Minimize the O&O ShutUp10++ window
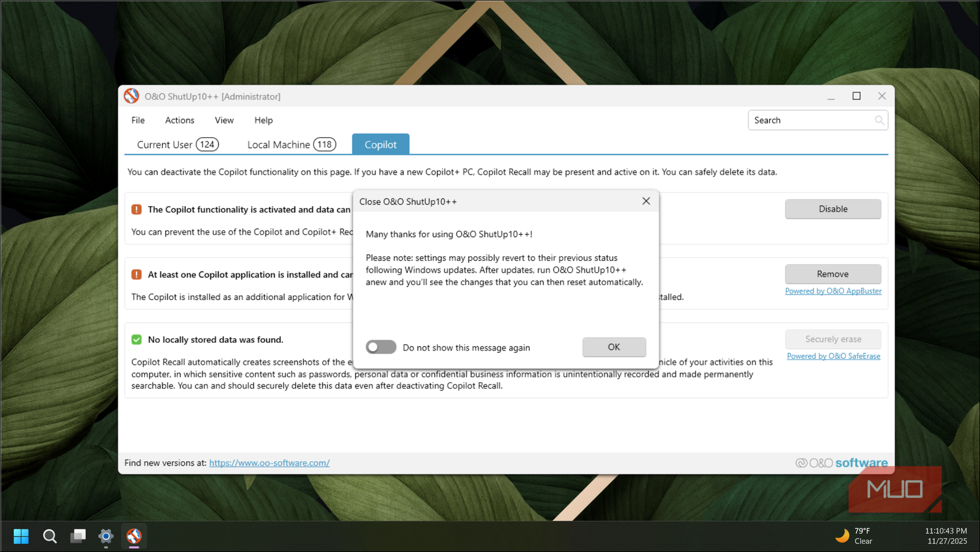This screenshot has height=552, width=980. pos(831,96)
